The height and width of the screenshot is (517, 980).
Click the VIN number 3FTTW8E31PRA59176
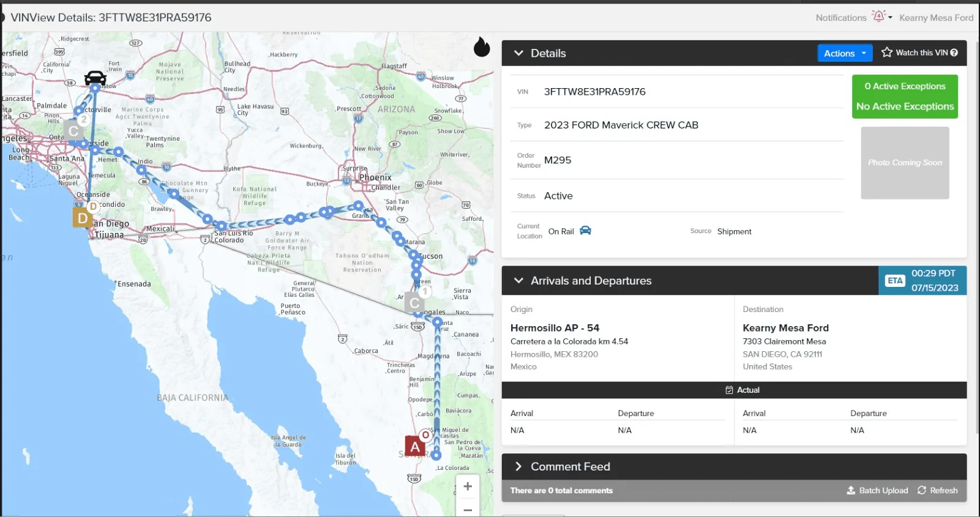tap(594, 92)
